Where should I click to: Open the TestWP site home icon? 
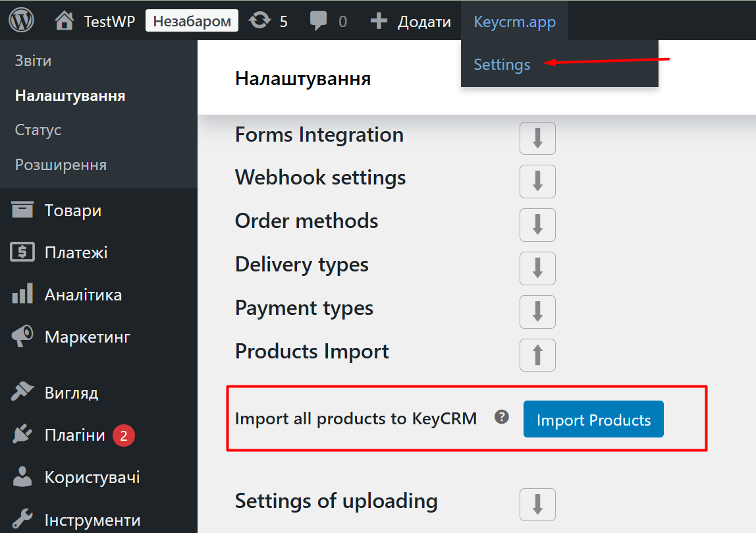click(x=65, y=21)
